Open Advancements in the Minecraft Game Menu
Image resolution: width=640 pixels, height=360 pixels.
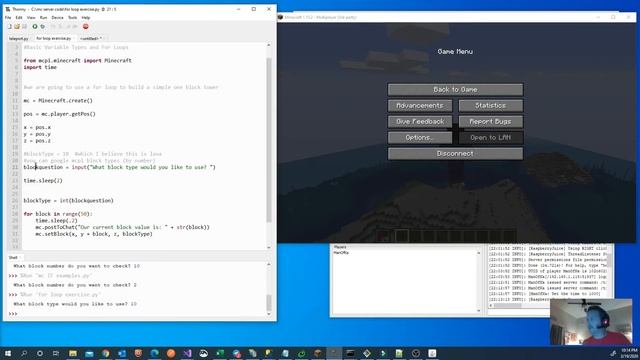[x=420, y=105]
